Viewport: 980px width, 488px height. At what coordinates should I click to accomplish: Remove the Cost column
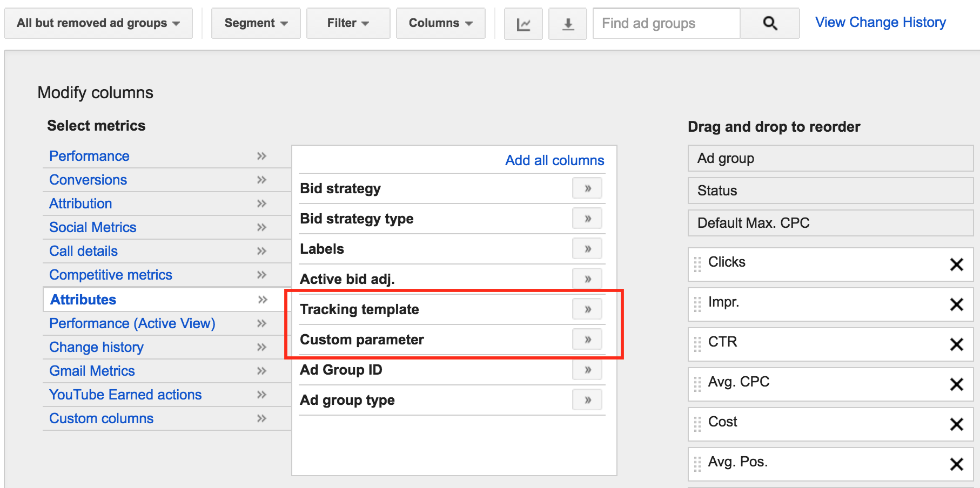957,424
